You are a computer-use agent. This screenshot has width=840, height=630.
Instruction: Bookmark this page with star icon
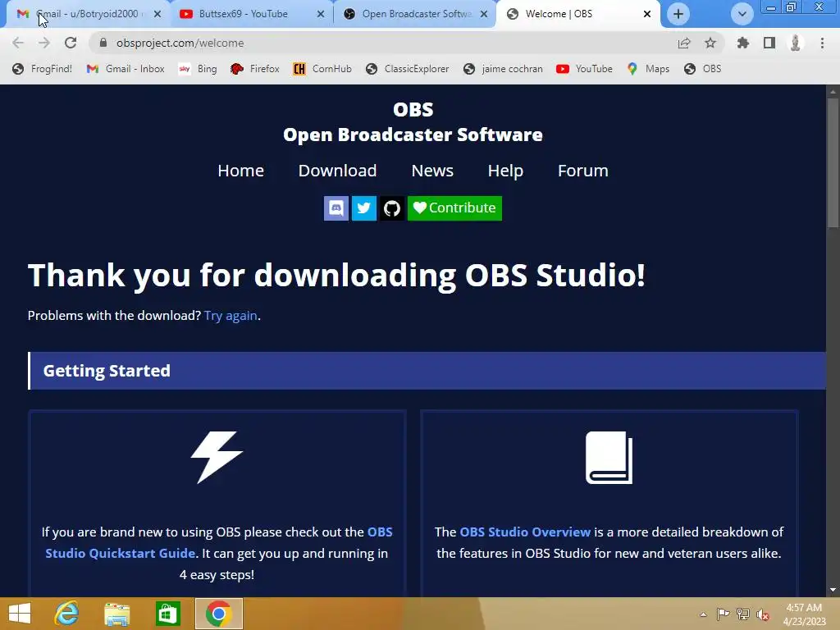[710, 43]
